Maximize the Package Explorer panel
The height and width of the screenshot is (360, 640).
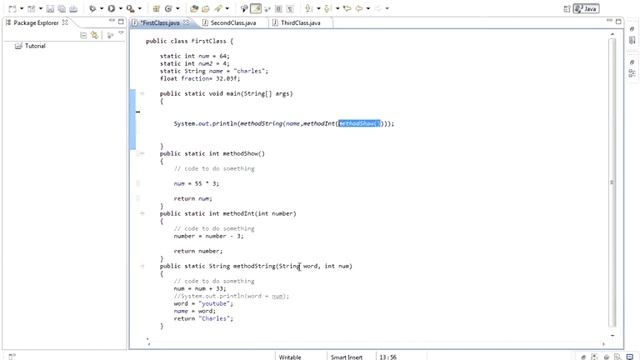pyautogui.click(x=121, y=21)
